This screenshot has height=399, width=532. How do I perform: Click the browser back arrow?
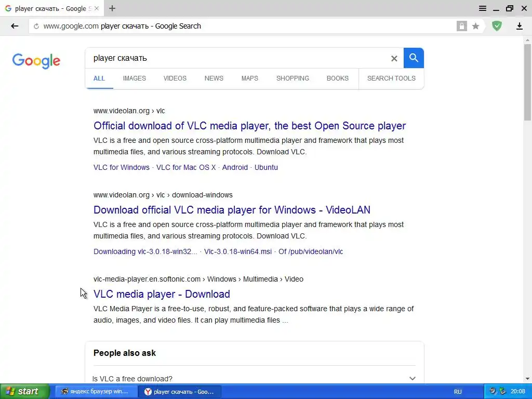(x=14, y=26)
